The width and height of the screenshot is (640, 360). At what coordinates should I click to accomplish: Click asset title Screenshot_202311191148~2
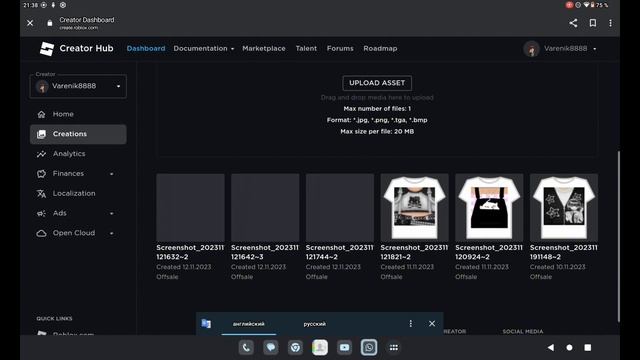pyautogui.click(x=564, y=252)
